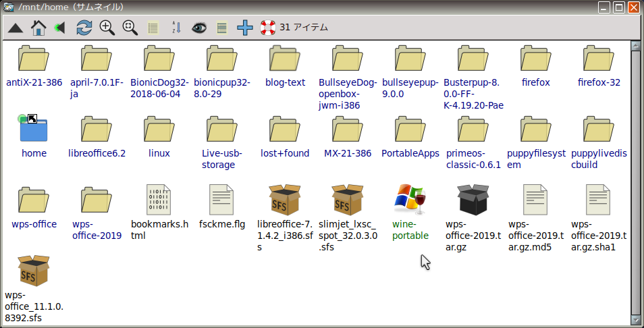Close the /mnt/home window
644x328 pixels.
click(x=634, y=7)
